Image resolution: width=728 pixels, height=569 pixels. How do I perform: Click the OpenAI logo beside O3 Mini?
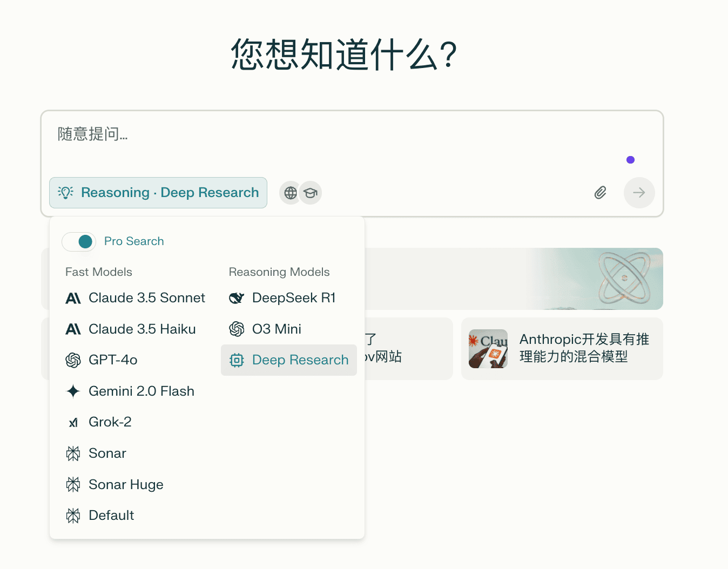[237, 329]
